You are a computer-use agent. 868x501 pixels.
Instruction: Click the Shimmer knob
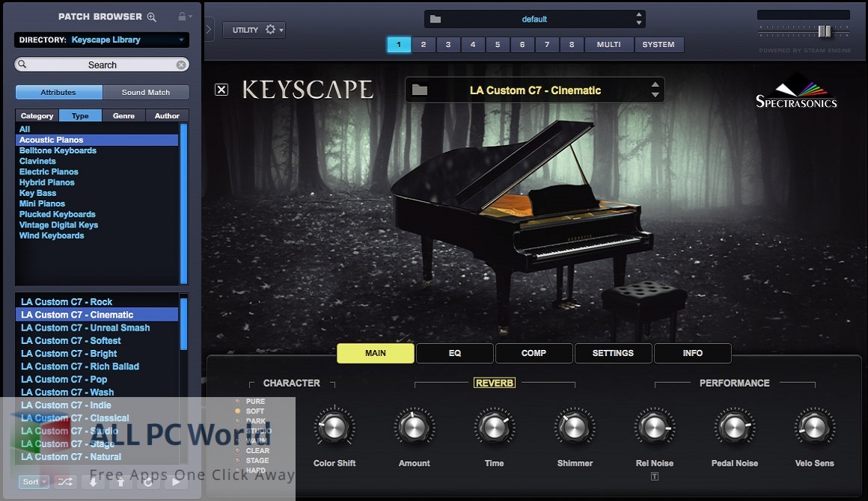click(x=575, y=428)
